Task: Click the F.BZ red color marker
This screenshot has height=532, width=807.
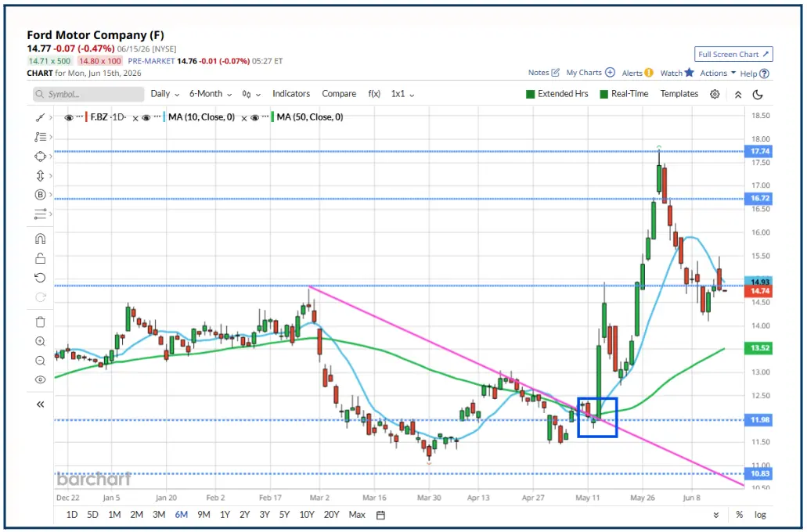Action: 86,117
